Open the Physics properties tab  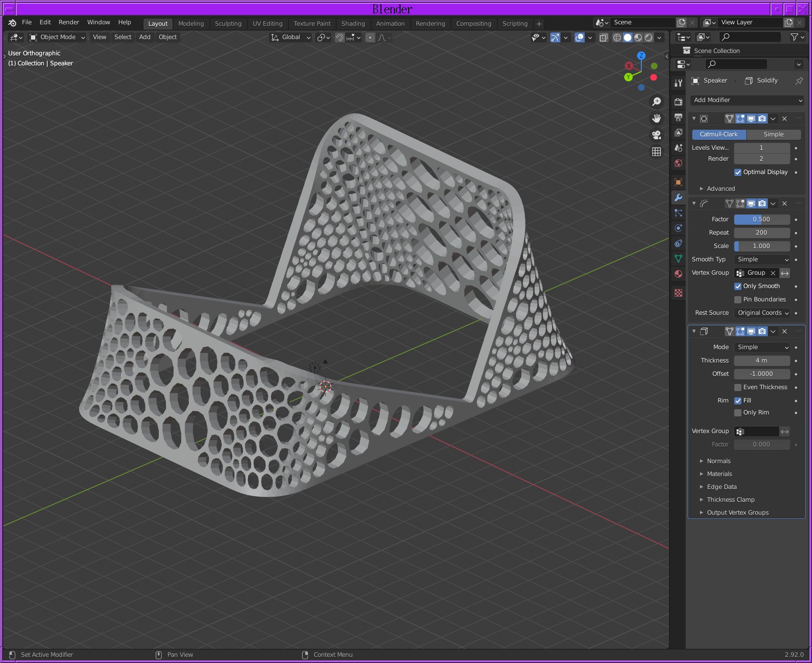pos(678,228)
